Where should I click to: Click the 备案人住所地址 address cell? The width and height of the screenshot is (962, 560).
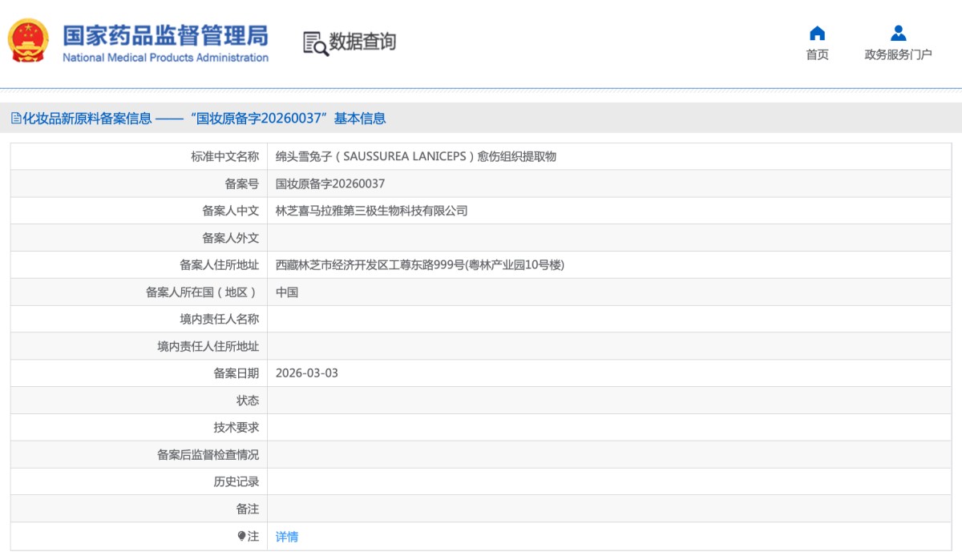(420, 264)
